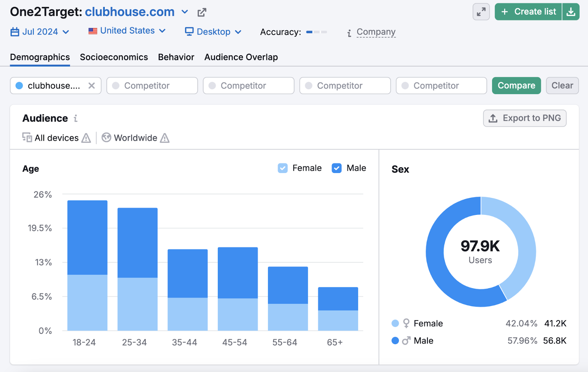The height and width of the screenshot is (372, 588).
Task: Switch to the Behavior tab
Action: pos(176,57)
